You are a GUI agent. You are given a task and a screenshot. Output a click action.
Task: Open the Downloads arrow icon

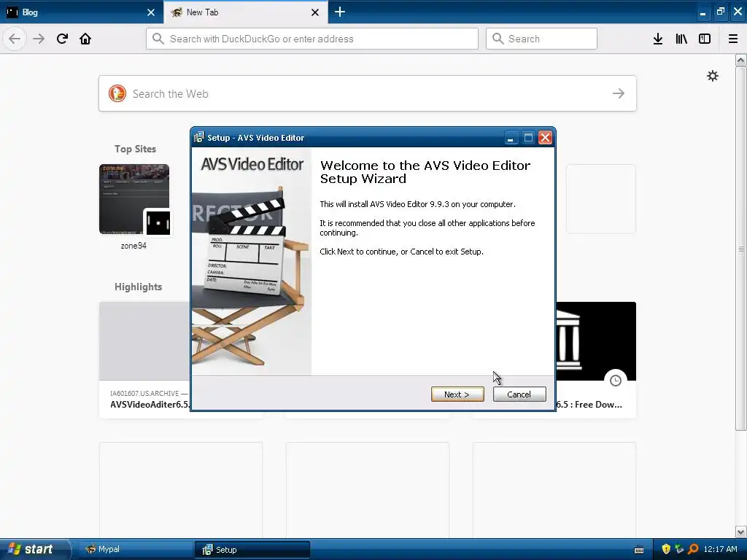658,39
